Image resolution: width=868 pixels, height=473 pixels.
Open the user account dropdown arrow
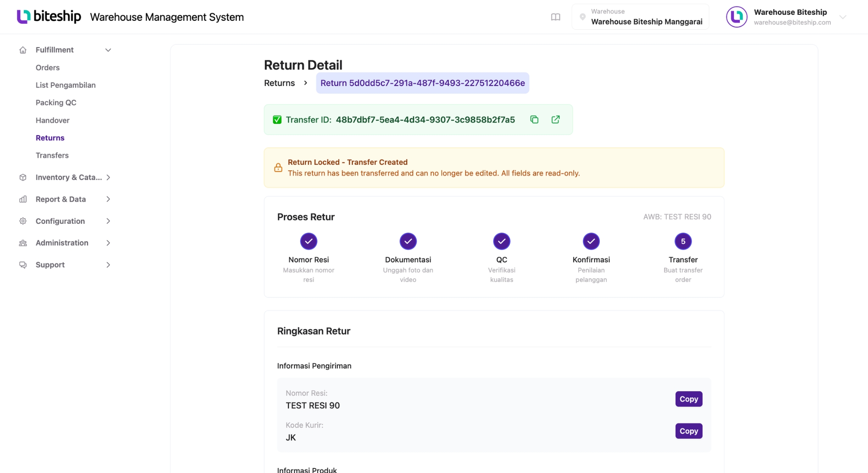coord(843,17)
